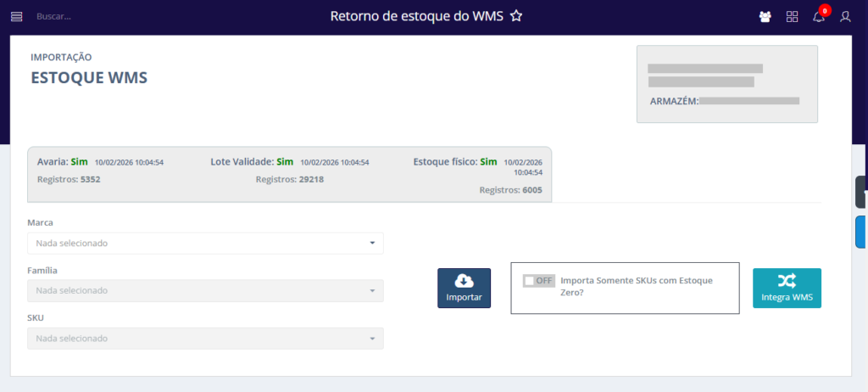The height and width of the screenshot is (392, 868).
Task: Favorite this page with the star icon
Action: pos(516,16)
